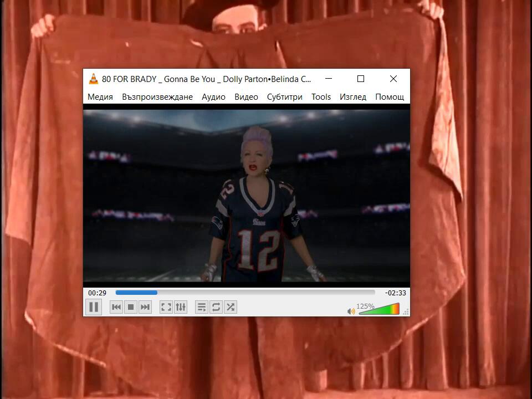Viewport: 532px width, 399px height.
Task: Expand the Видео menu
Action: 246,97
